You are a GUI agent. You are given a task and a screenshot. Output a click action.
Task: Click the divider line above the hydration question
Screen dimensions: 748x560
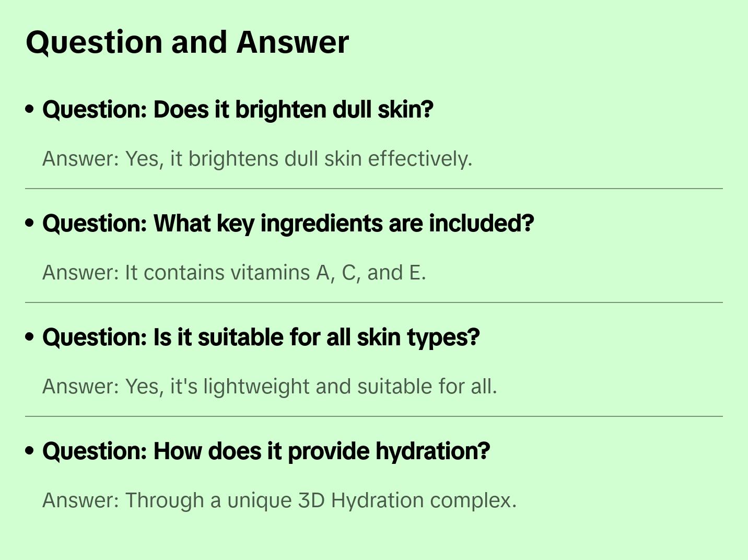click(374, 416)
